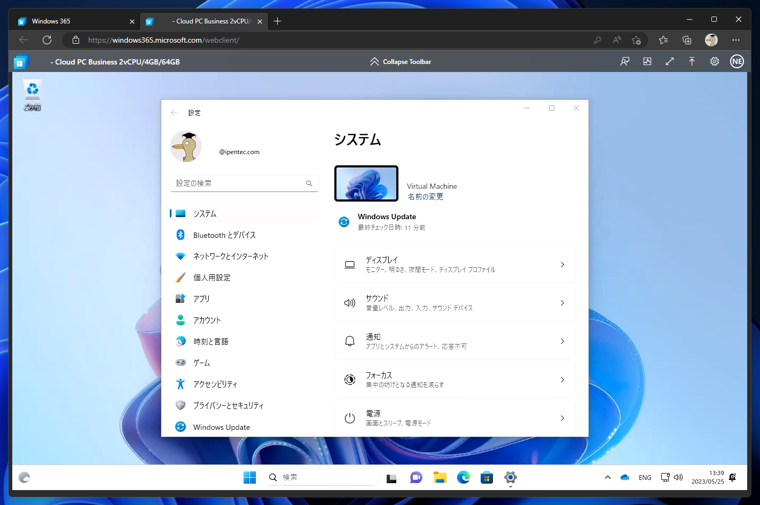Open Microsoft Store from the taskbar
This screenshot has width=760, height=505.
click(x=487, y=478)
